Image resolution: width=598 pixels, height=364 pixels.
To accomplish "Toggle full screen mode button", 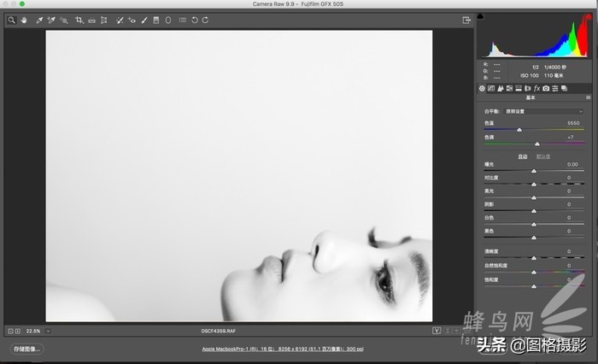I will [x=466, y=20].
